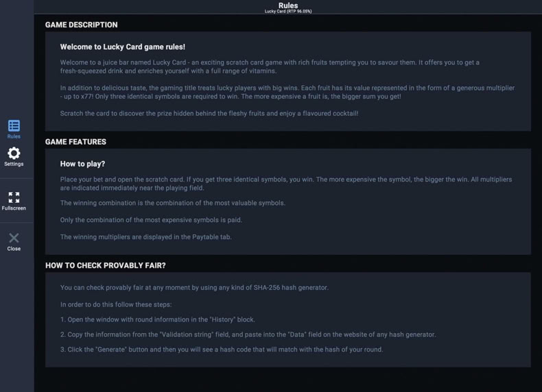This screenshot has width=542, height=392.
Task: Click the How to play? heading
Action: 82,164
